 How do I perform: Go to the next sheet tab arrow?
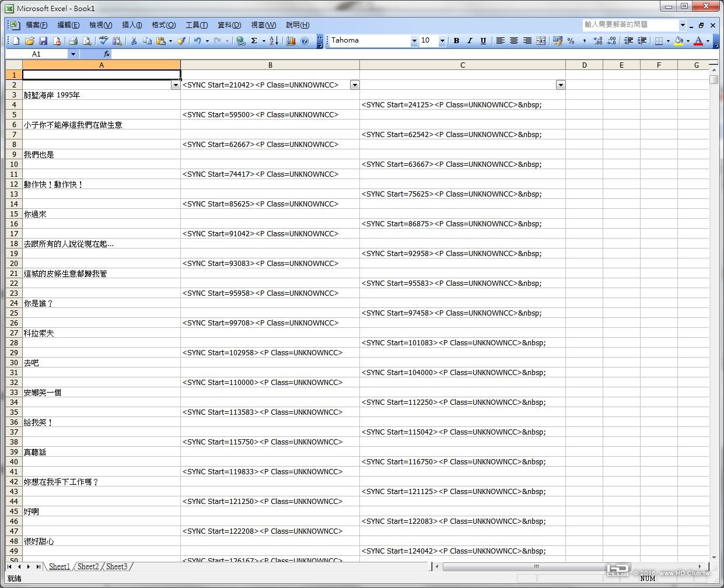click(x=29, y=566)
